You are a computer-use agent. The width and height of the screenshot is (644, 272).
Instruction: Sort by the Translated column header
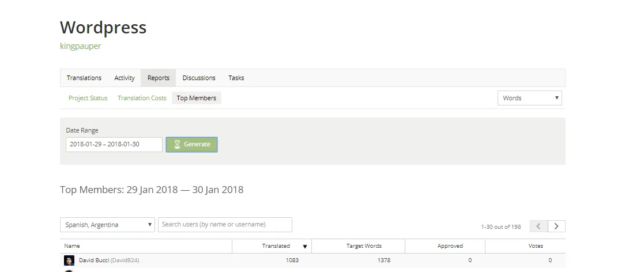pos(272,246)
